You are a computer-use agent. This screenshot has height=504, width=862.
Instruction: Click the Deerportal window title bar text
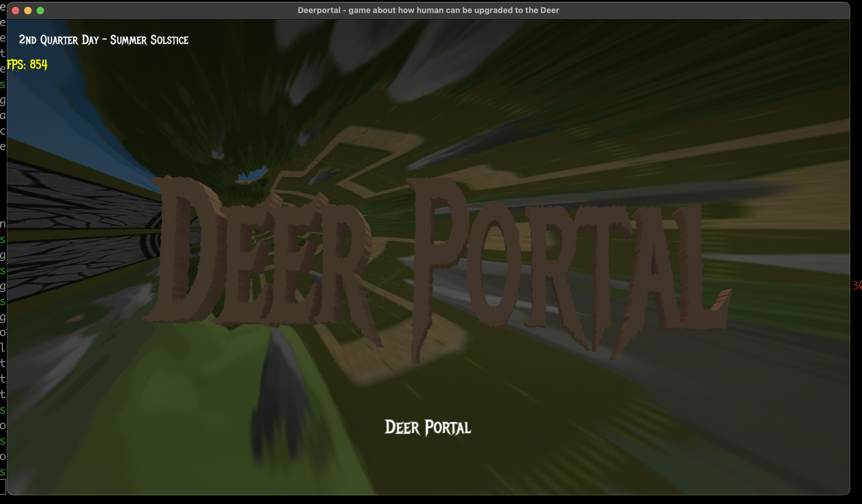[x=428, y=10]
